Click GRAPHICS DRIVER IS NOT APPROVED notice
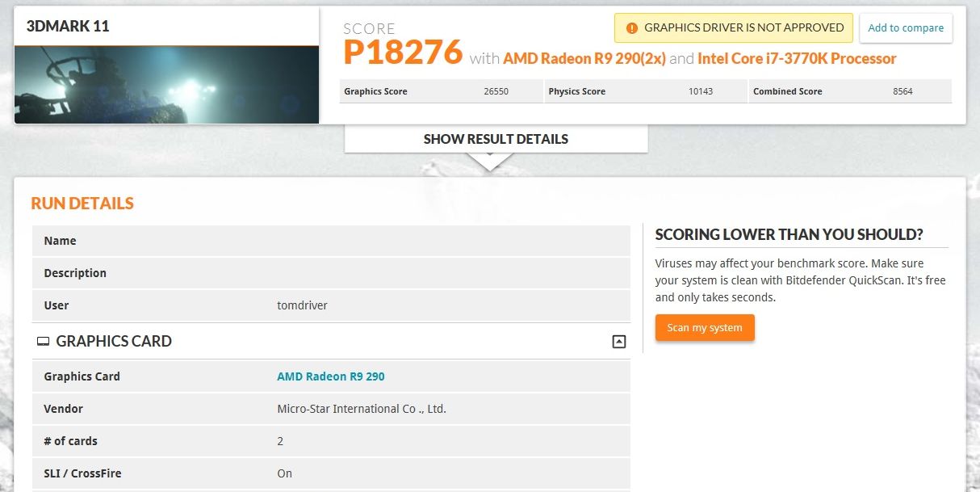Screen dimensions: 980x492 pos(734,27)
